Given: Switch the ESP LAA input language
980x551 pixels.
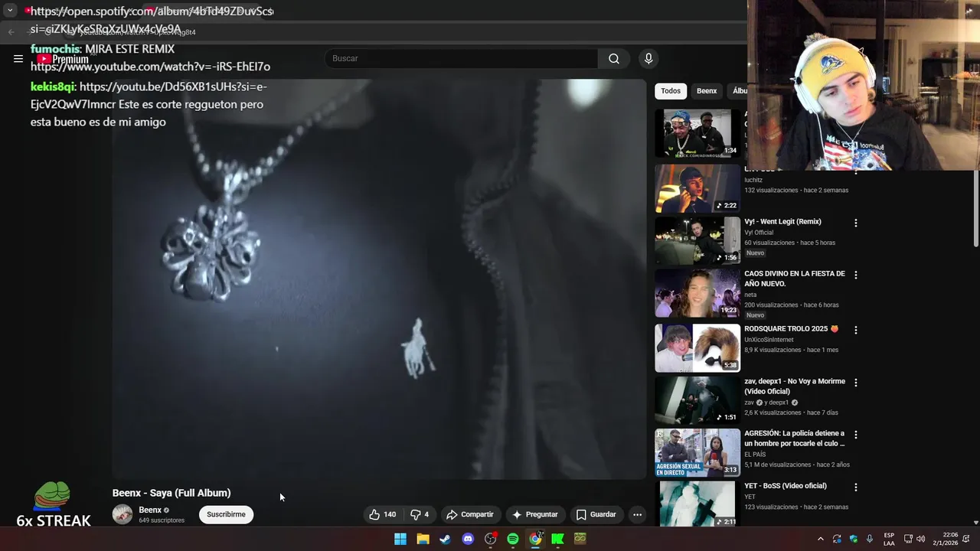Looking at the screenshot, I should (x=889, y=539).
